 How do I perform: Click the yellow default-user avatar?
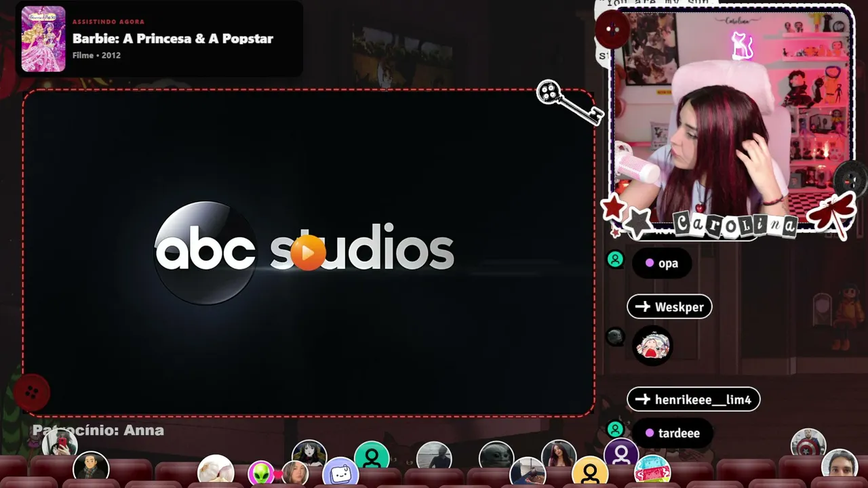point(590,472)
